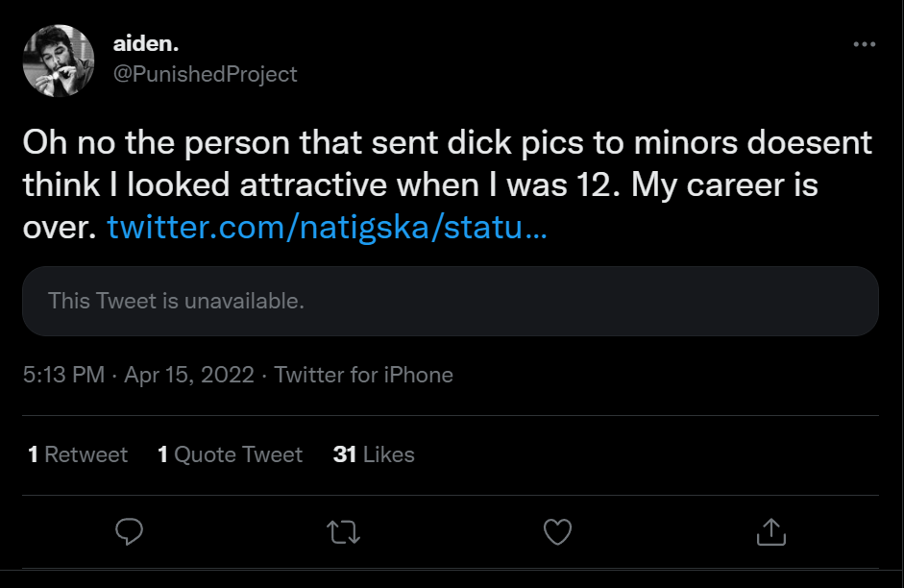Click the reply speech bubble icon
Image resolution: width=904 pixels, height=588 pixels.
click(x=129, y=531)
